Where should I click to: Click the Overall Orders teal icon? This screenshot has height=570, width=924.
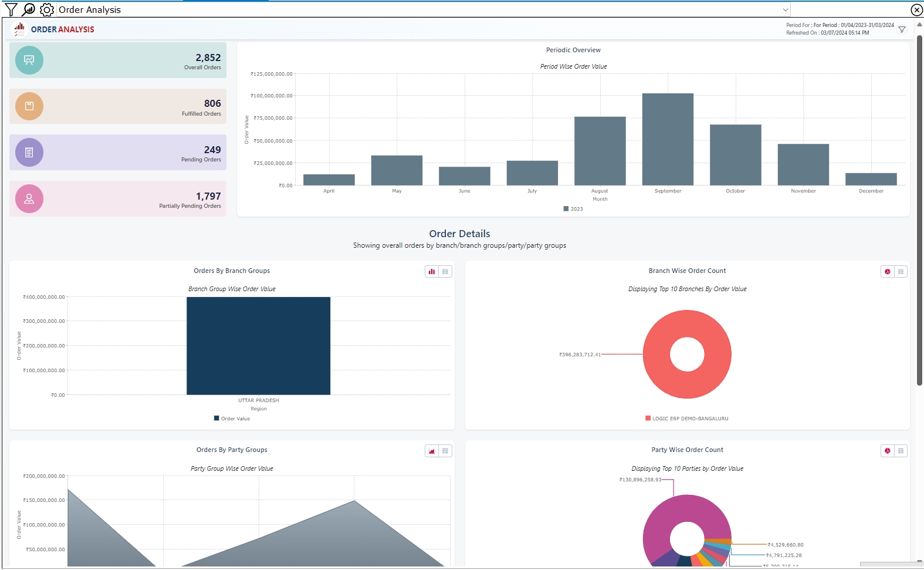(x=29, y=60)
